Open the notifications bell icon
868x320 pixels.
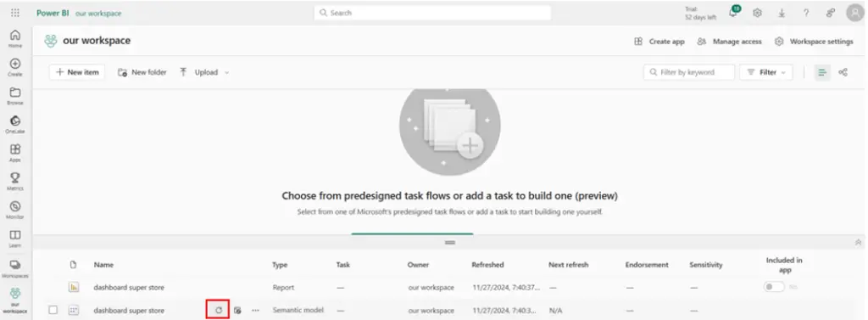[x=733, y=13]
